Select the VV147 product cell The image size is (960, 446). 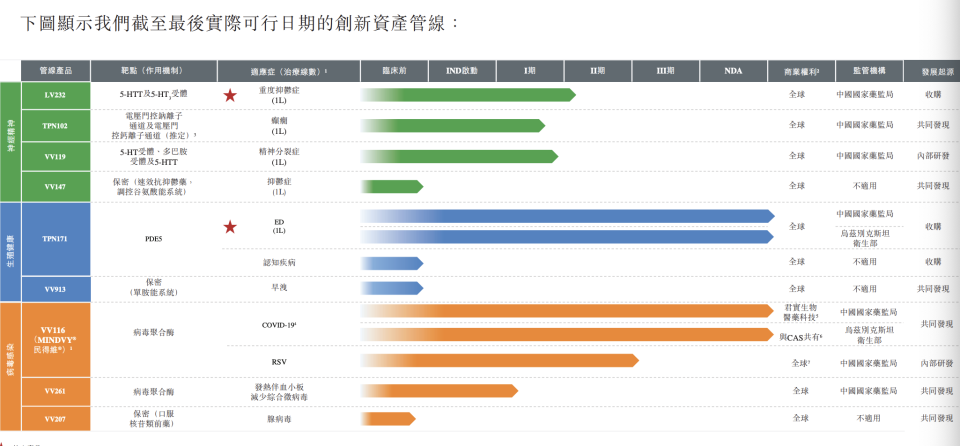click(x=56, y=187)
